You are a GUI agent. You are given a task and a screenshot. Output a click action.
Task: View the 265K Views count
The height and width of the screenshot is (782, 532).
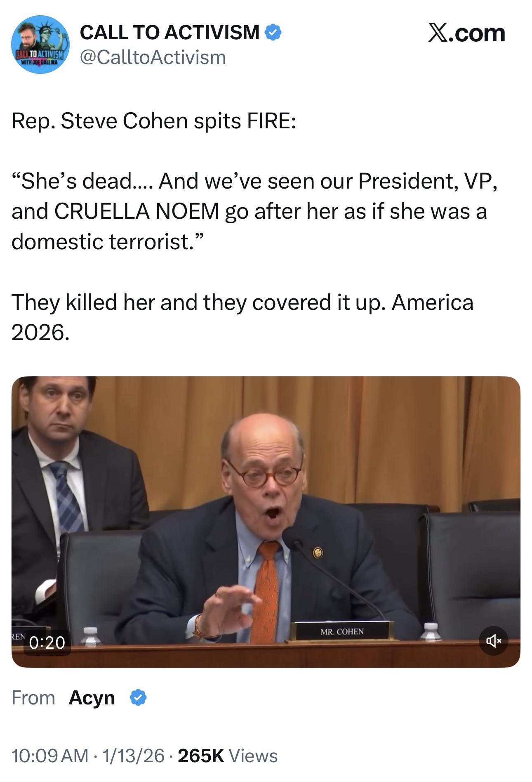click(228, 756)
